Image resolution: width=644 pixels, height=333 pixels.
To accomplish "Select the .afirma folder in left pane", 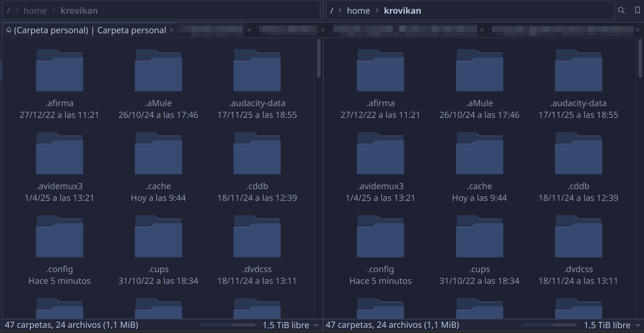I will click(x=59, y=71).
